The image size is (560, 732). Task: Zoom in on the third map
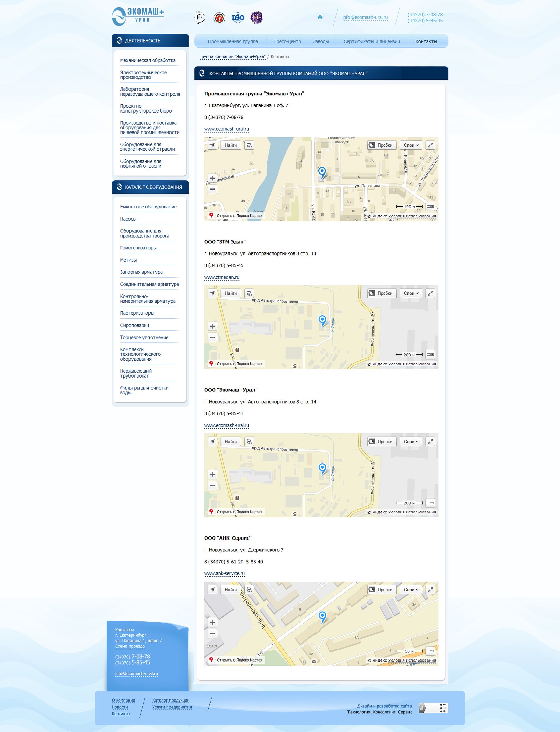coord(212,474)
